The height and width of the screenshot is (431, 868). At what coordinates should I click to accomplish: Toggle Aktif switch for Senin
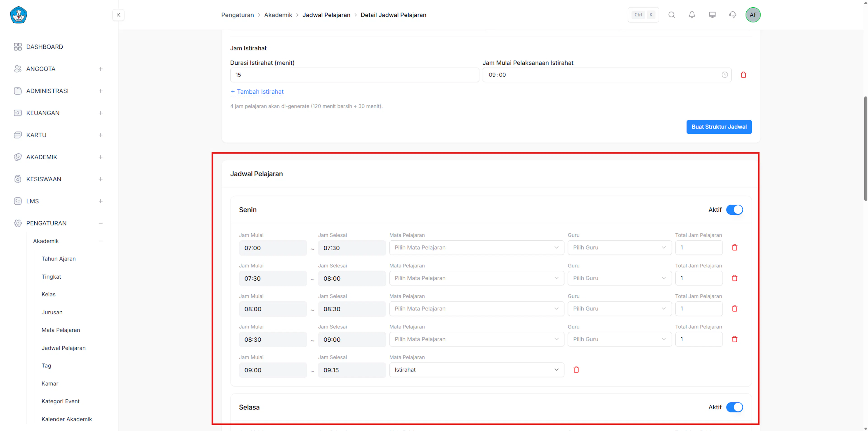[734, 210]
